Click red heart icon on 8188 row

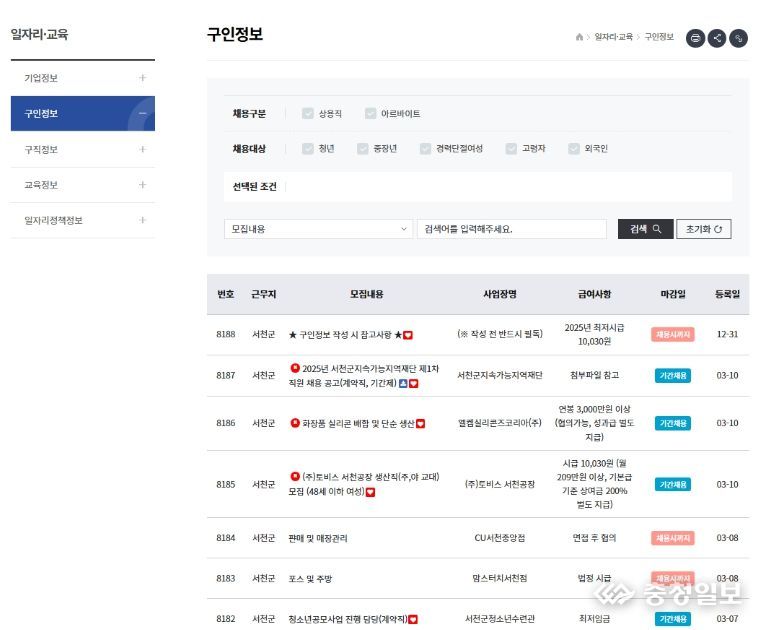point(408,335)
